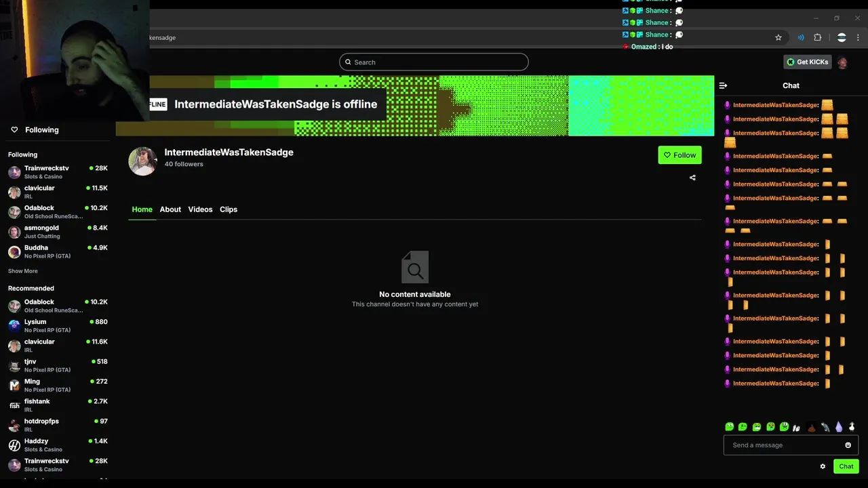The width and height of the screenshot is (868, 488).
Task: Click the tjnv avatar in Recommended
Action: click(x=14, y=366)
